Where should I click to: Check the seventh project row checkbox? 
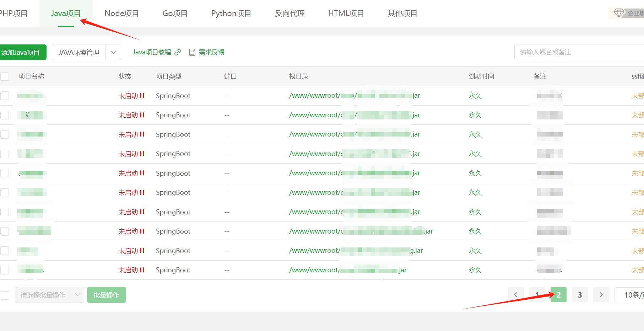[x=5, y=212]
